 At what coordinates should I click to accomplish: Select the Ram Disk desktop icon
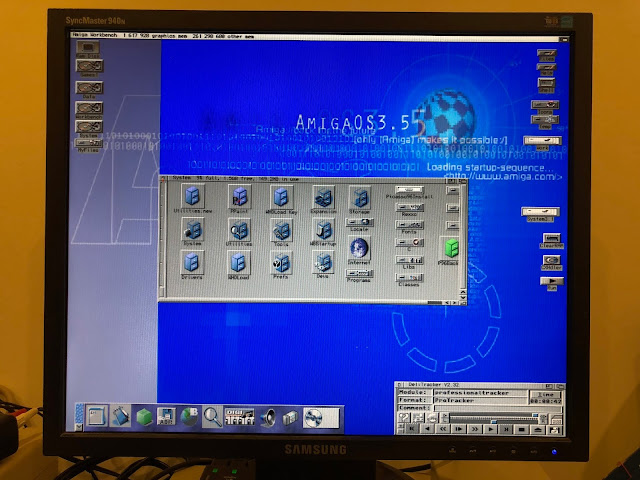click(88, 47)
